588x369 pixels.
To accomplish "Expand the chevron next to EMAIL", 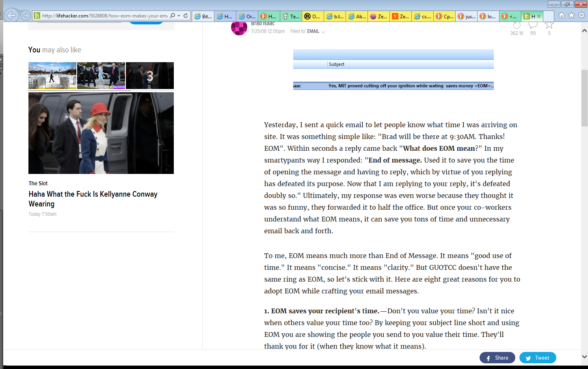I will (x=323, y=32).
